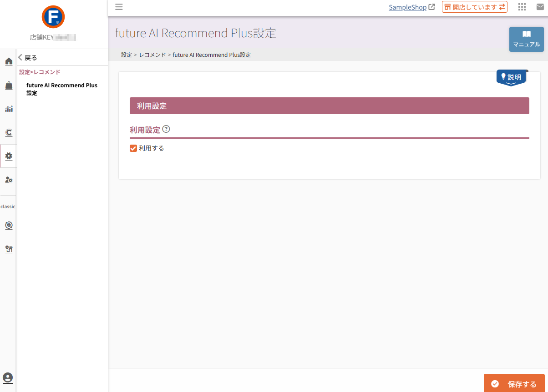
Task: Select 設定 in the breadcrumb navigation
Action: 127,55
